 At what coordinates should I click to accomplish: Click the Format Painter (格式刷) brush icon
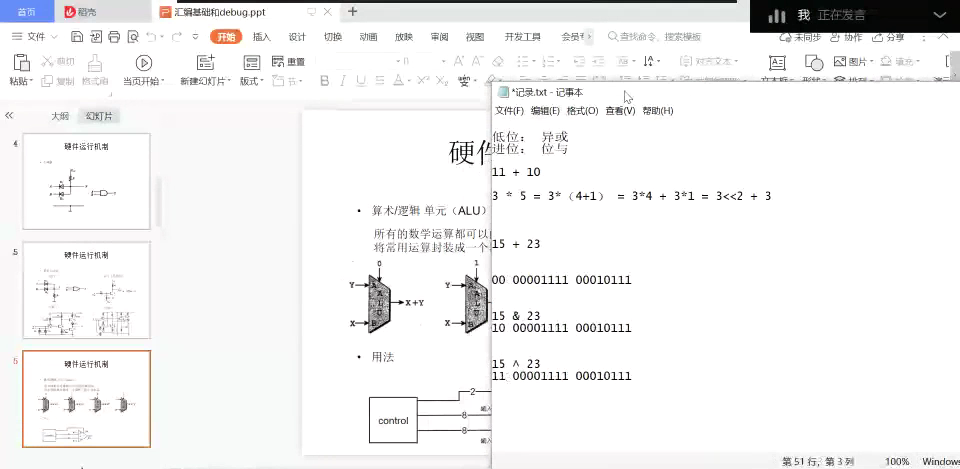(x=94, y=62)
